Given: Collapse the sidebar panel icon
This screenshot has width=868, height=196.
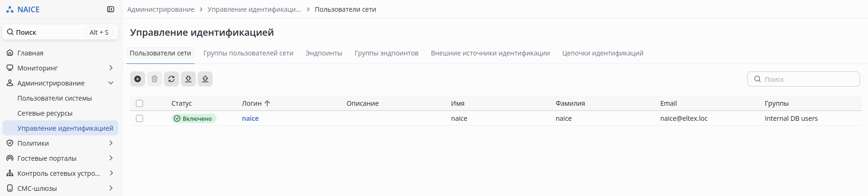Looking at the screenshot, I should point(111,9).
